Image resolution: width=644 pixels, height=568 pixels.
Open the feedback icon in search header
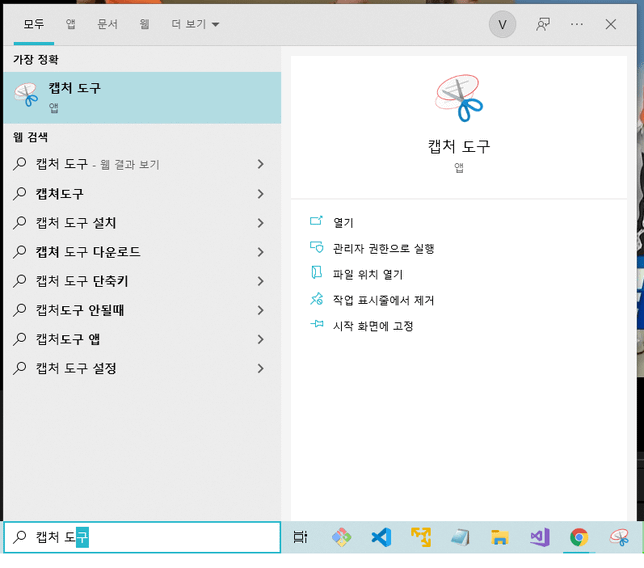pyautogui.click(x=543, y=25)
